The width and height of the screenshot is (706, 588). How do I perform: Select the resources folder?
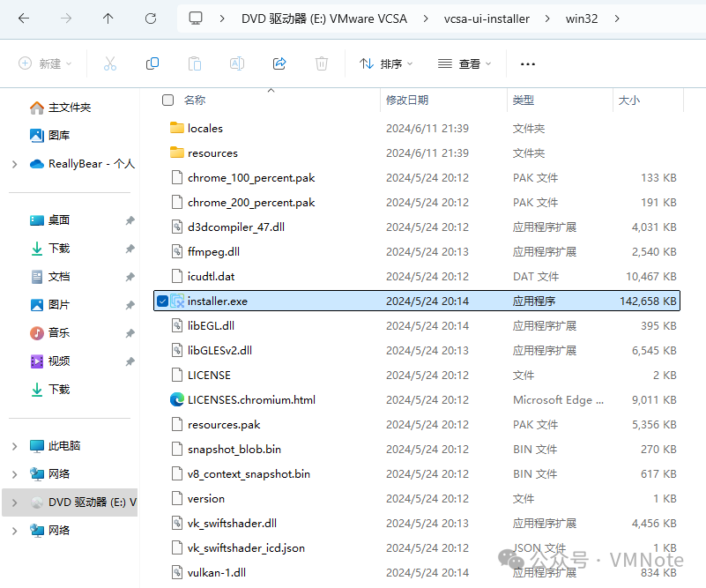tap(212, 153)
